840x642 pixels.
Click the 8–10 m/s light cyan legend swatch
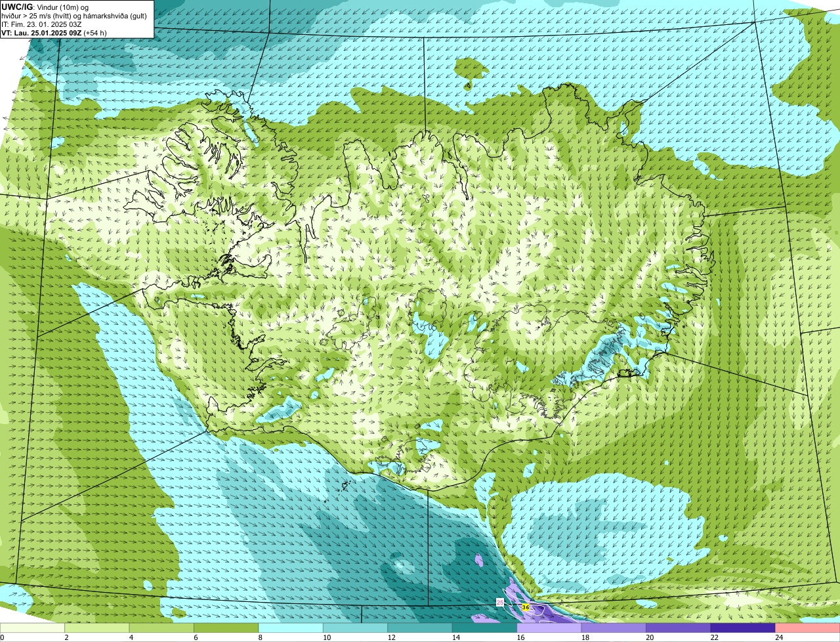pyautogui.click(x=291, y=628)
